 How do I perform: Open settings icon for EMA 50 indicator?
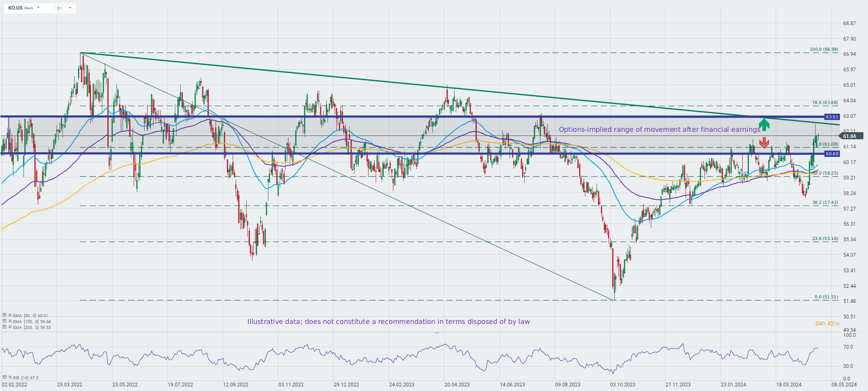[4, 315]
